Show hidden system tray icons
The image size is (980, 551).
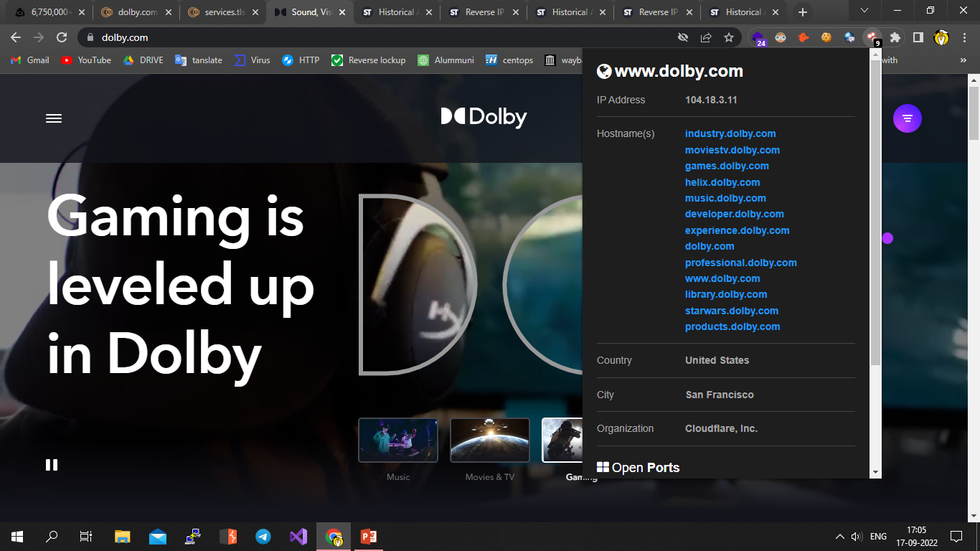[x=840, y=536]
